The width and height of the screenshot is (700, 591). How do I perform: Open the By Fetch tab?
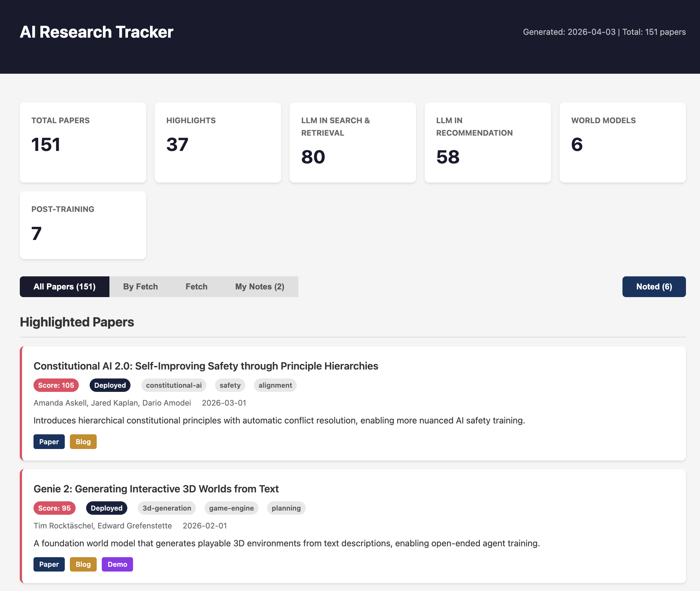pyautogui.click(x=140, y=287)
